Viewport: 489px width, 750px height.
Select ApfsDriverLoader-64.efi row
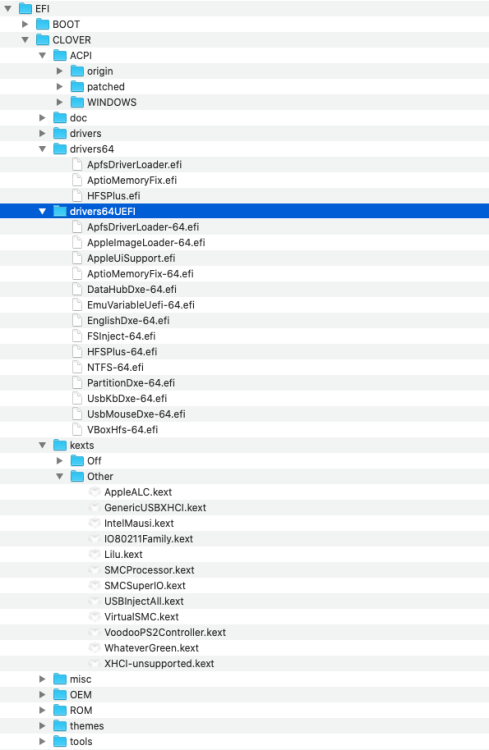[244, 227]
